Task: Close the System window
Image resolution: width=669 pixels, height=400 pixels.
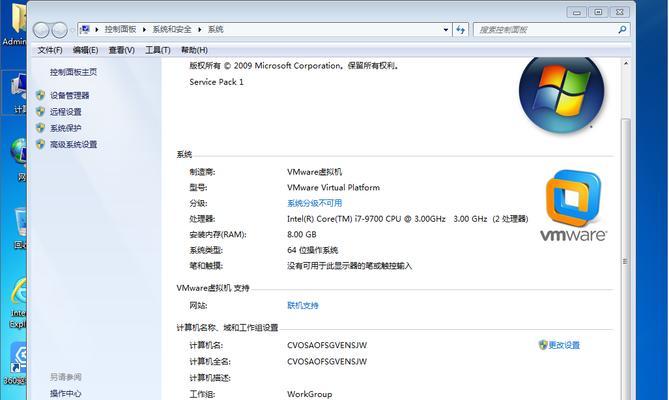Action: pyautogui.click(x=620, y=12)
